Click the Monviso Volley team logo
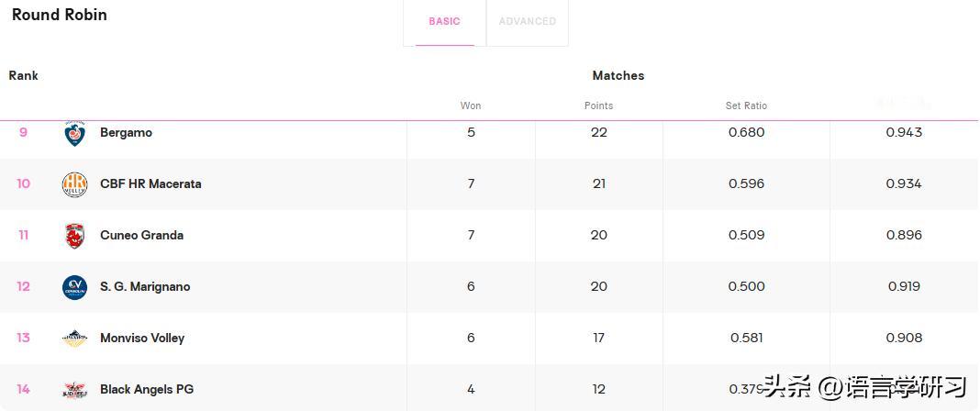This screenshot has width=980, height=411. 74,339
